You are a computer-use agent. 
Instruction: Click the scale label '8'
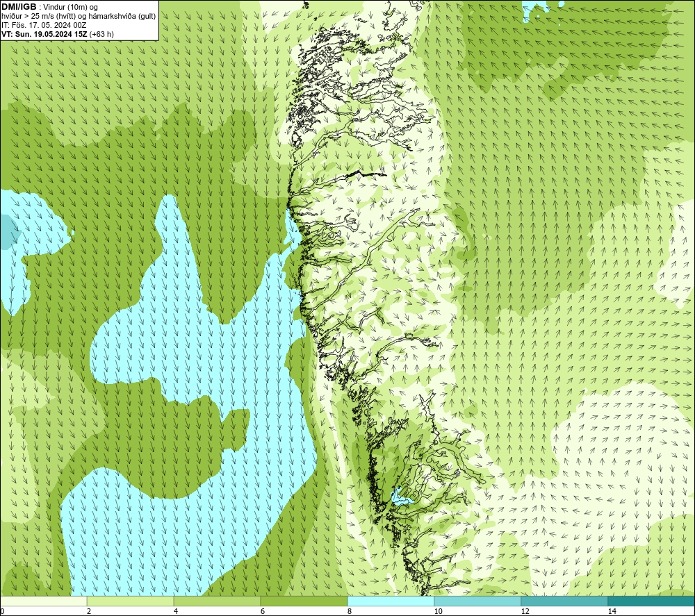[x=350, y=611]
